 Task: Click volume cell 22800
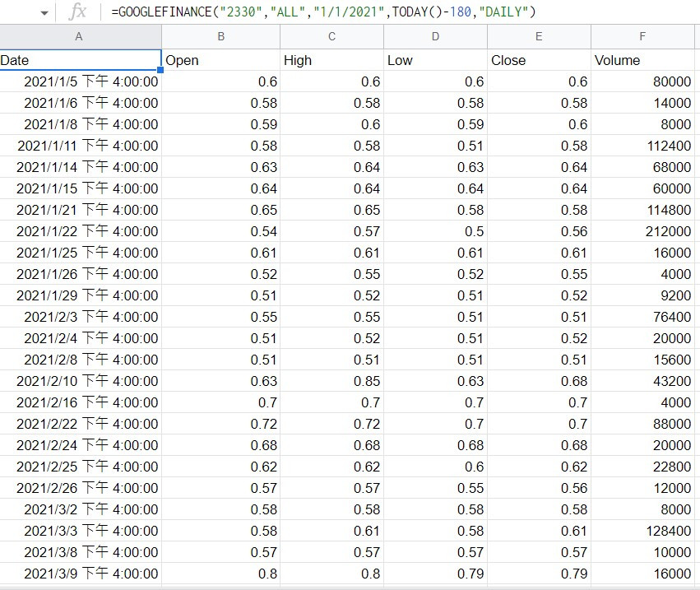642,467
